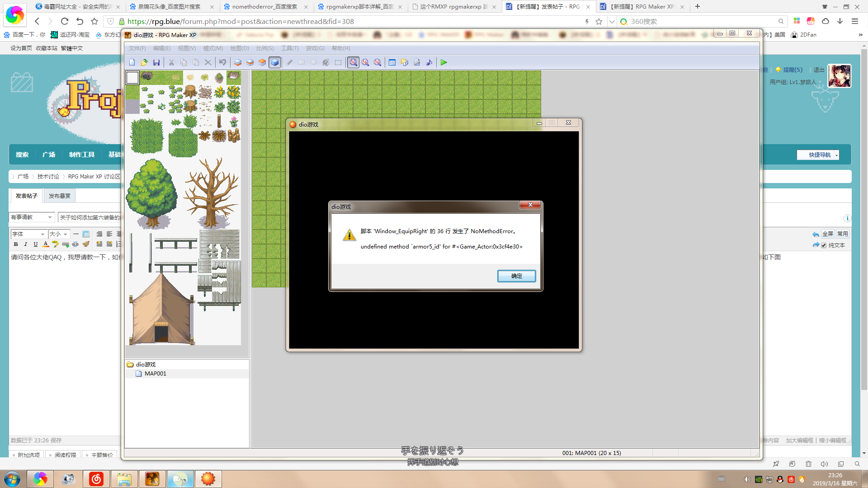Click the open project folder icon
The width and height of the screenshot is (868, 488).
pos(144,62)
